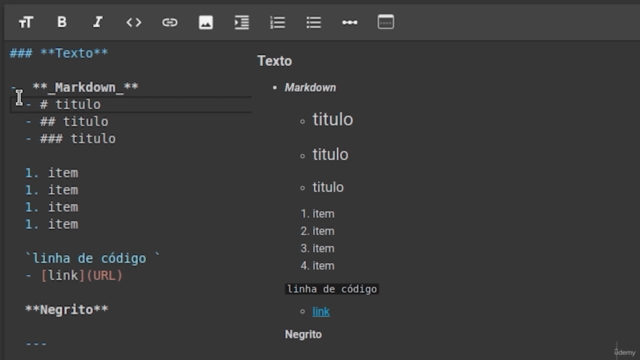Click the indent icon in the toolbar

242,22
